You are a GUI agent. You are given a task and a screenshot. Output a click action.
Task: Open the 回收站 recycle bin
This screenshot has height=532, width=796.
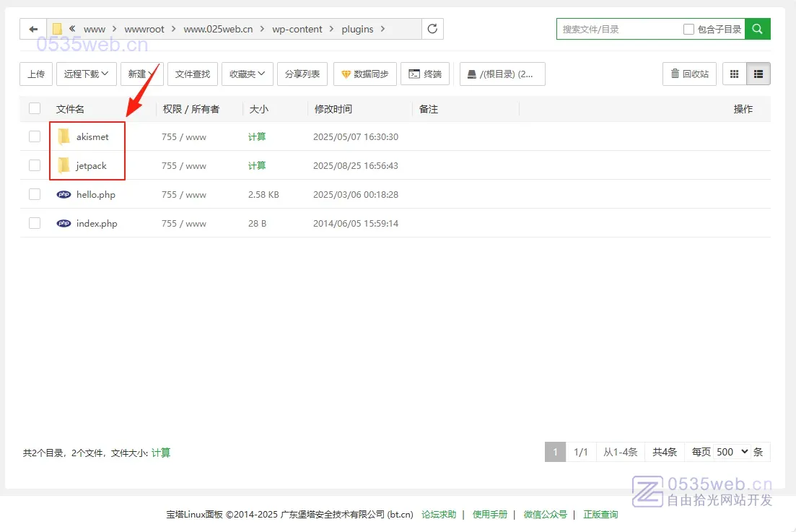pyautogui.click(x=689, y=74)
